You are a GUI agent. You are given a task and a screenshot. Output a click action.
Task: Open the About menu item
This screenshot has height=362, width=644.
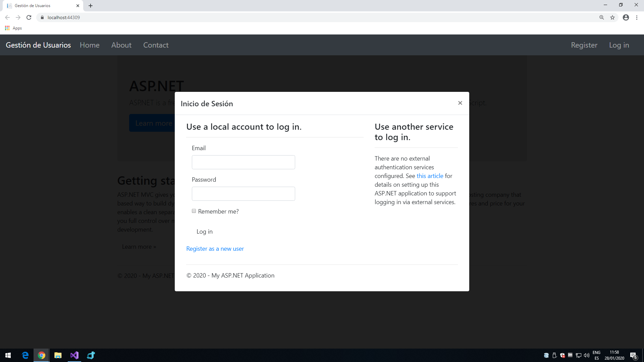click(121, 45)
